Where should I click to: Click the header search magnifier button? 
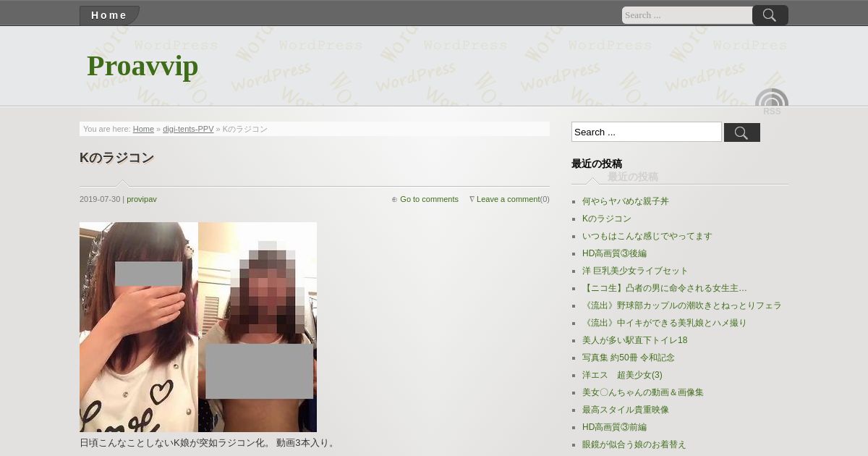(770, 15)
